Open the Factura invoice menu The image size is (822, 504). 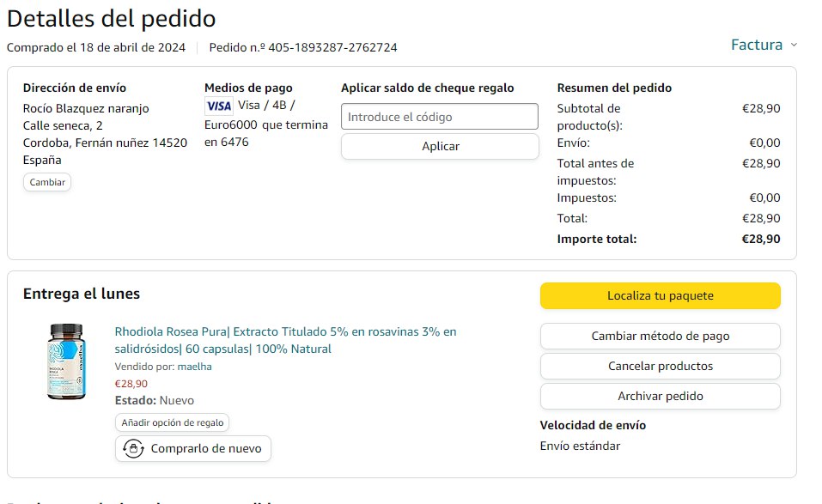tap(757, 45)
